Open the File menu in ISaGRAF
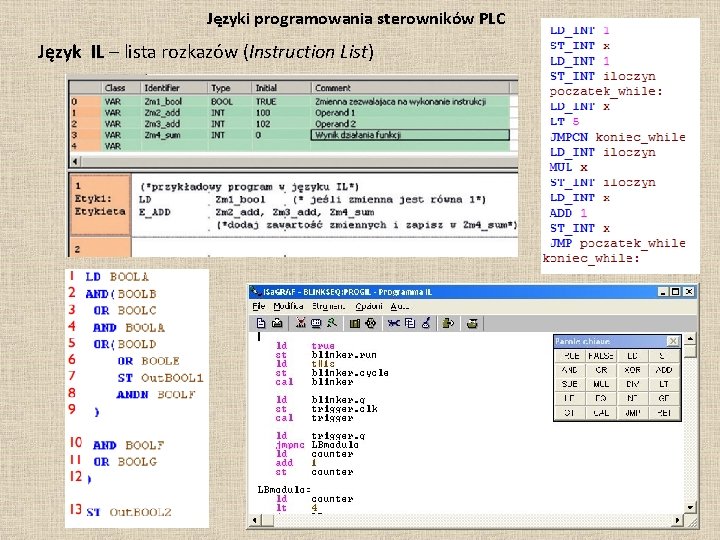The width and height of the screenshot is (720, 540). [x=259, y=306]
